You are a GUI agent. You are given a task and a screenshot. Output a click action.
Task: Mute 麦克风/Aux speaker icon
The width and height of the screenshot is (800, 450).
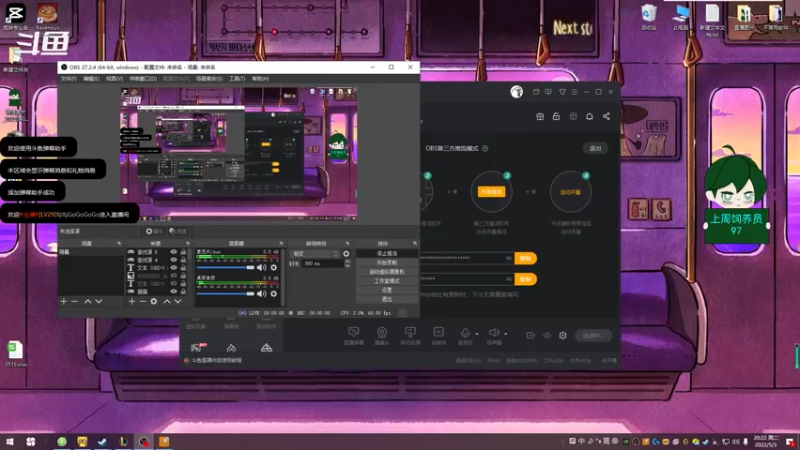(x=262, y=267)
